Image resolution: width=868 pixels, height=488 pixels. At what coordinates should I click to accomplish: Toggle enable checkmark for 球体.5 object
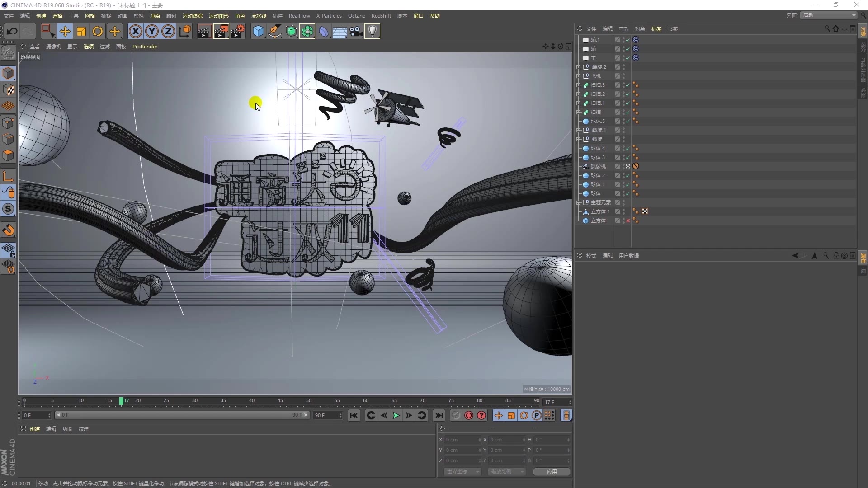pyautogui.click(x=627, y=122)
